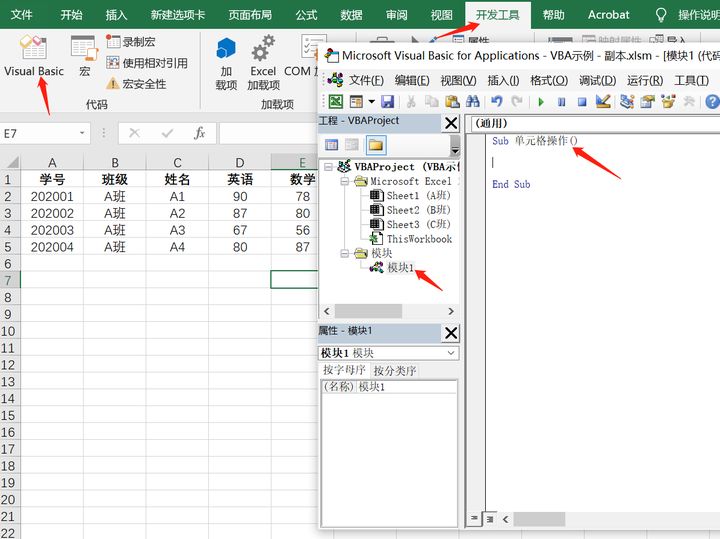Screen dimensions: 720x539
Task: Click the Cut scissors icon in VBA toolbar
Action: coord(411,101)
